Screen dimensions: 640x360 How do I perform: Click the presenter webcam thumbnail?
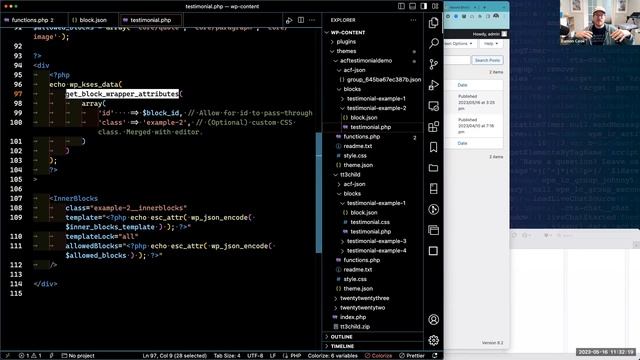point(600,22)
